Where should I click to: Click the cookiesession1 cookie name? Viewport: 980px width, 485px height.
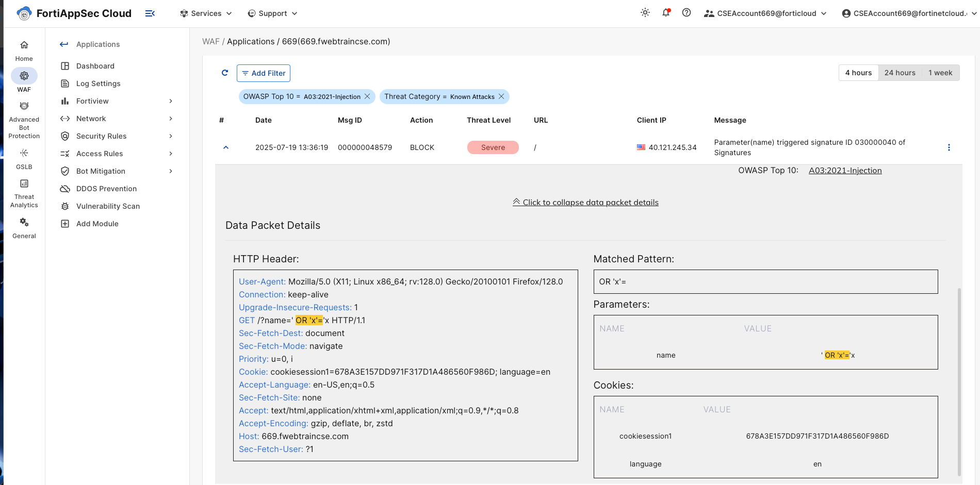pos(645,436)
